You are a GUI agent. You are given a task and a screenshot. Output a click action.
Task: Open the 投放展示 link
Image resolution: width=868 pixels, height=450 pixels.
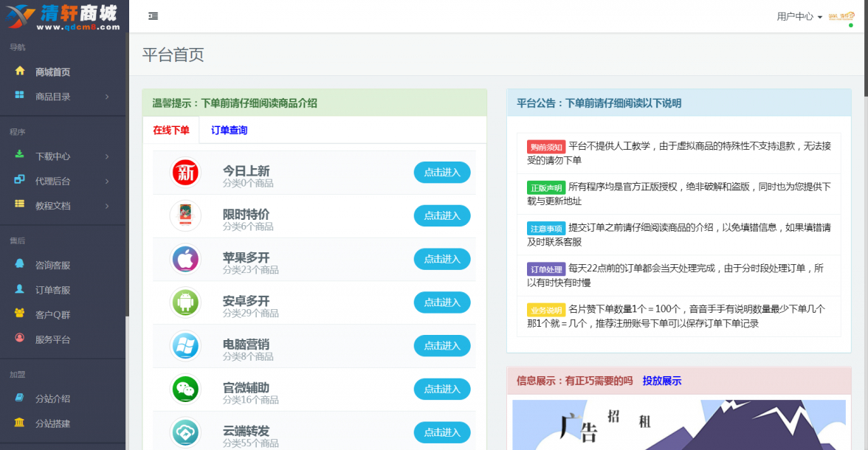661,380
